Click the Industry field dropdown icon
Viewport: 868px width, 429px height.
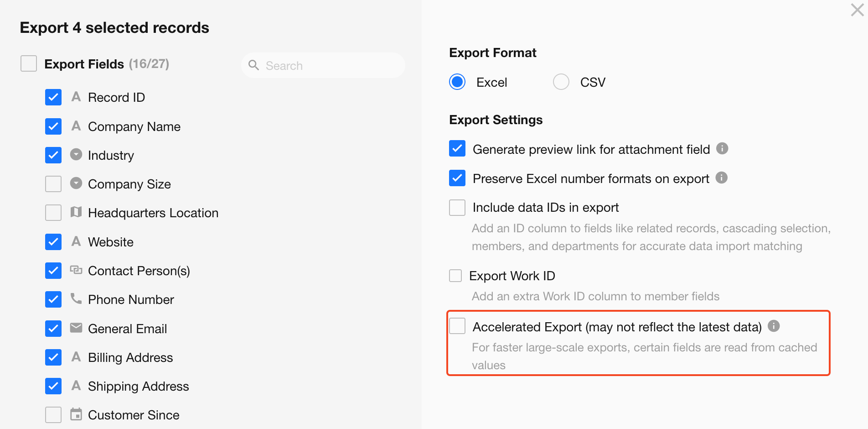tap(76, 155)
